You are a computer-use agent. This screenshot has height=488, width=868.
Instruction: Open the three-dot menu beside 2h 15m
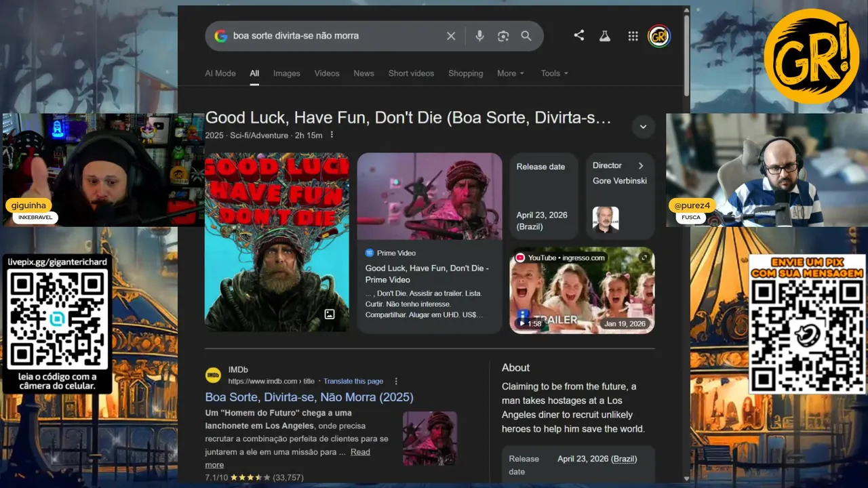332,135
